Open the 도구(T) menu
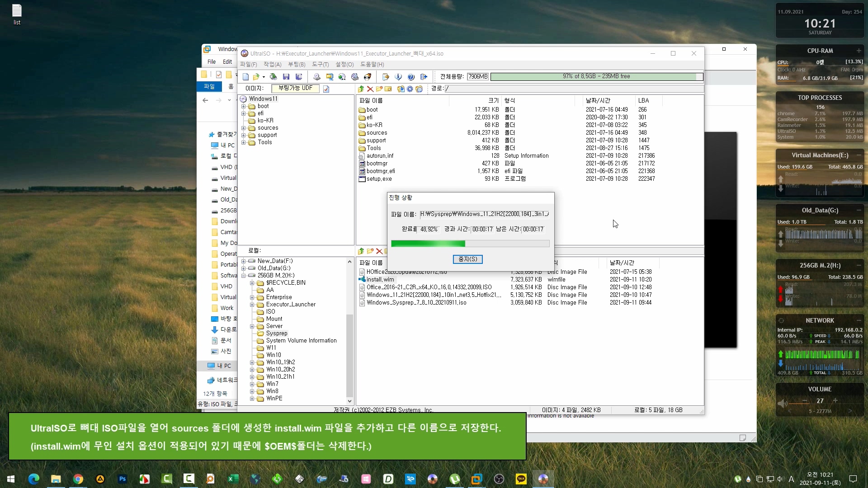The height and width of the screenshot is (488, 868). (x=320, y=65)
